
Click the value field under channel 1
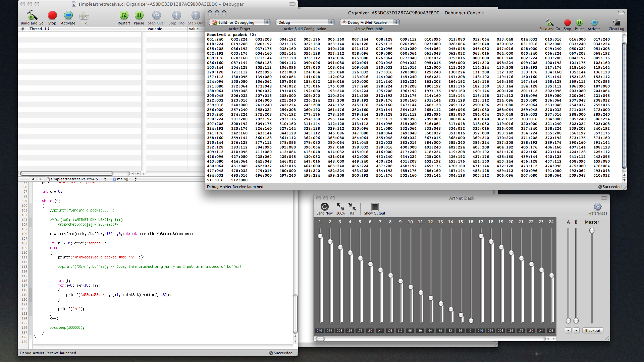tap(319, 330)
